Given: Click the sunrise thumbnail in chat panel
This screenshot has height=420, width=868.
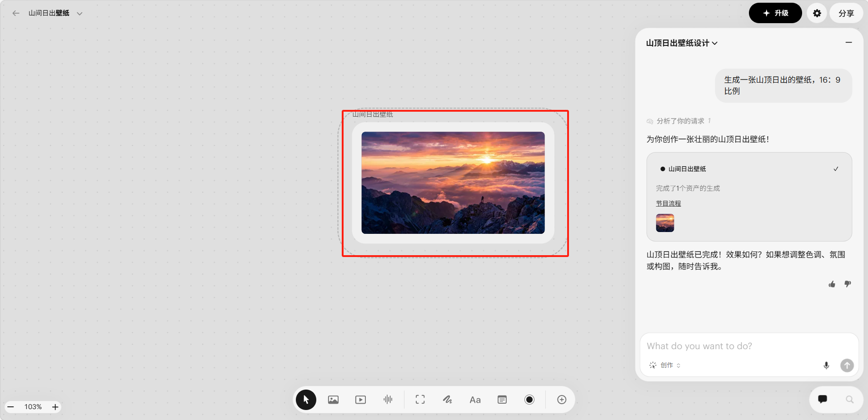Looking at the screenshot, I should click(665, 223).
